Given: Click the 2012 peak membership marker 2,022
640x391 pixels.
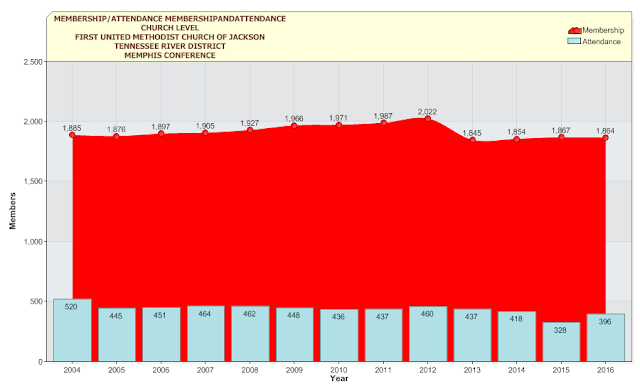Looking at the screenshot, I should (428, 119).
